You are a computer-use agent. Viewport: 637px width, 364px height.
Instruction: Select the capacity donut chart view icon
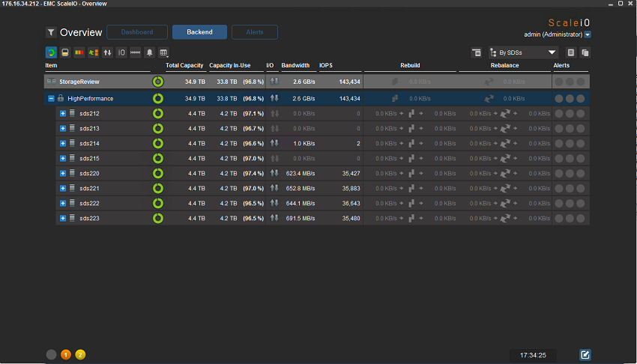click(x=51, y=52)
